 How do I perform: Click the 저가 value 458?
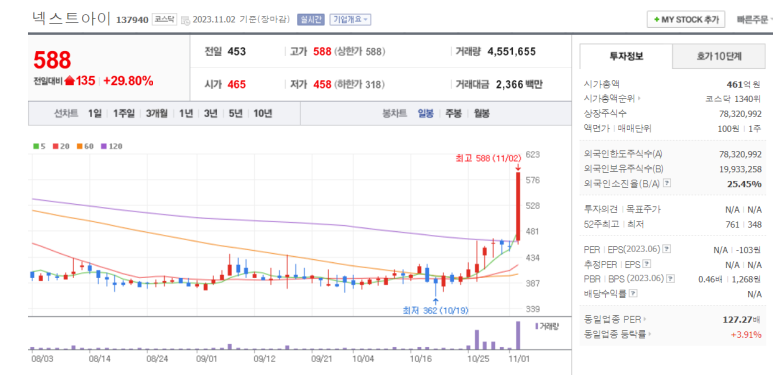322,84
